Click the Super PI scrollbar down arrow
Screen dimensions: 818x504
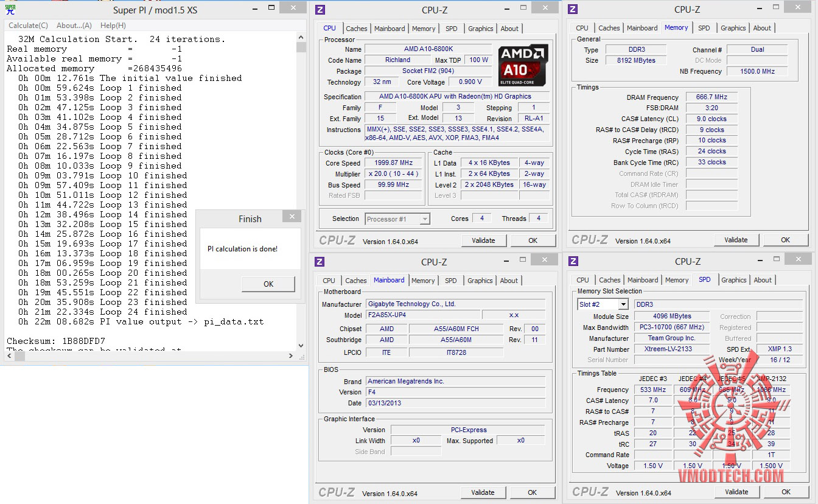pyautogui.click(x=301, y=346)
